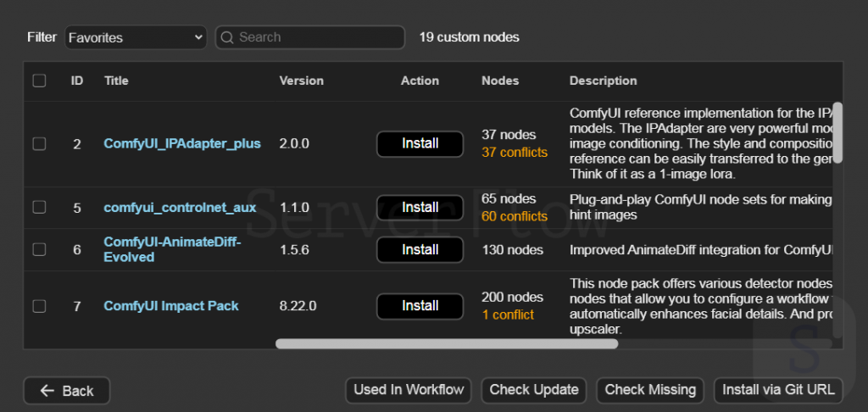Screen dimensions: 868x412
Task: Click the Check Update button
Action: click(x=534, y=390)
